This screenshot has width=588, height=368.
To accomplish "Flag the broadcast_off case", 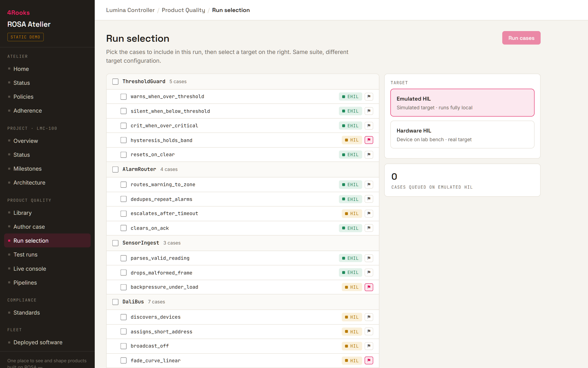I will coord(369,346).
